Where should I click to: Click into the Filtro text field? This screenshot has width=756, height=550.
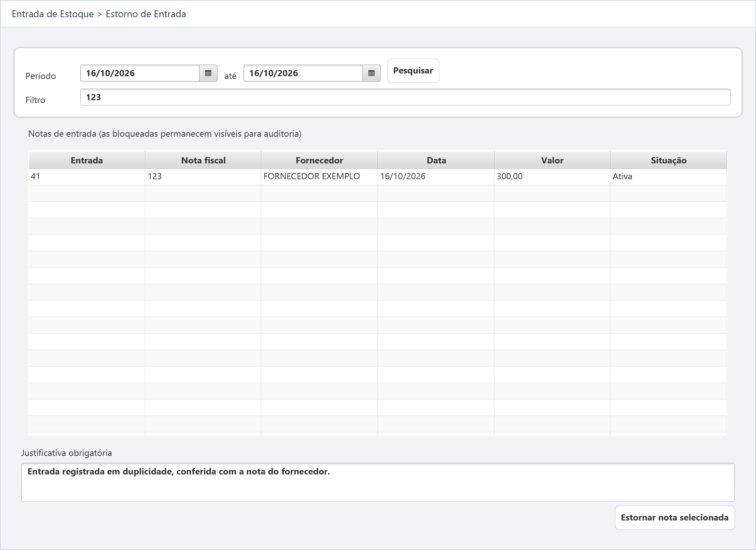pyautogui.click(x=405, y=97)
